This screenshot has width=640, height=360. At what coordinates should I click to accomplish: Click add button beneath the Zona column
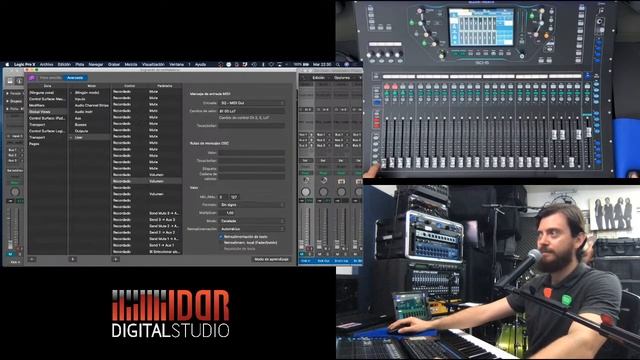[32, 259]
